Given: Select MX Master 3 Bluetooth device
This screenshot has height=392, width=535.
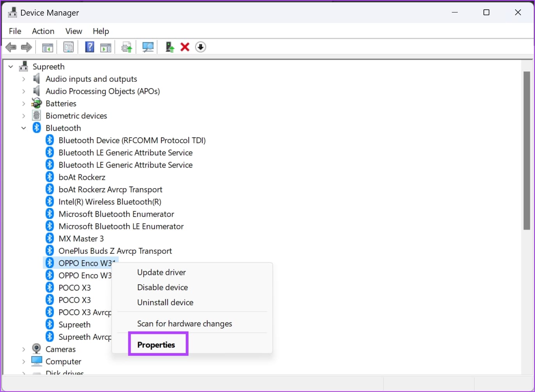Looking at the screenshot, I should [81, 239].
